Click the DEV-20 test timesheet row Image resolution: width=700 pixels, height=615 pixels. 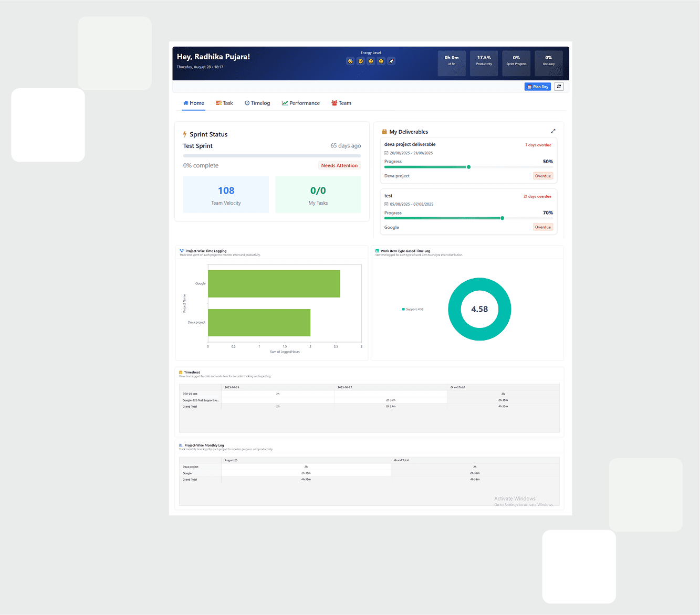pyautogui.click(x=369, y=394)
